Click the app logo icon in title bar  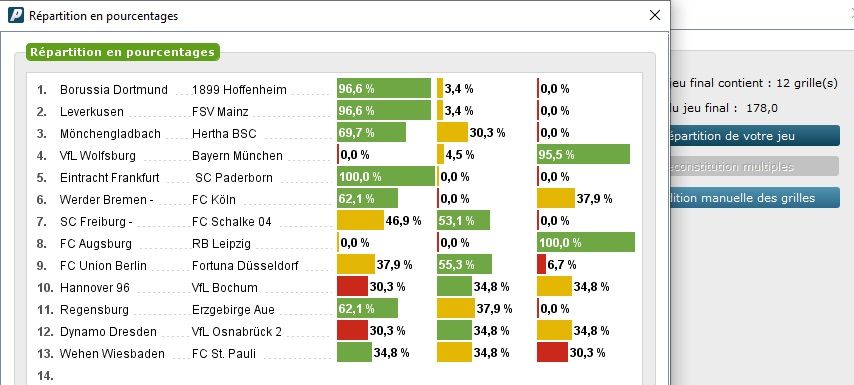(x=16, y=15)
